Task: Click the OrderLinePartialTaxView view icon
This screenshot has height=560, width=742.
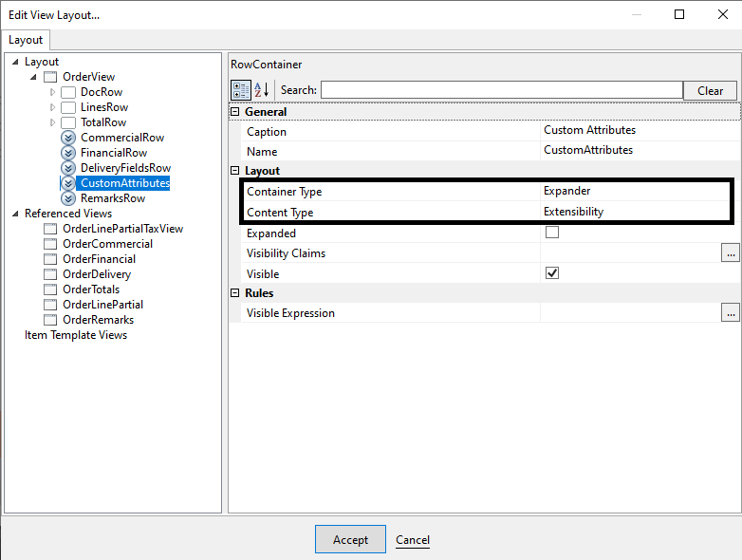Action: coord(50,229)
